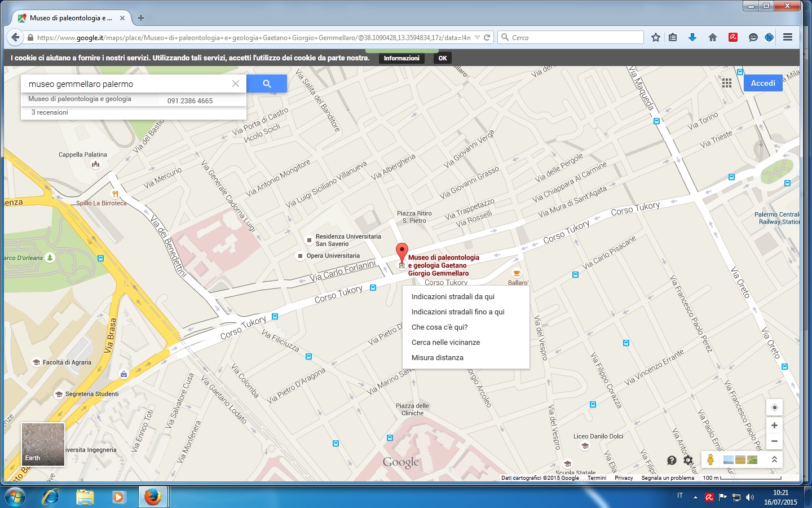This screenshot has height=508, width=812.
Task: Open the Firefox hamburger menu
Action: pyautogui.click(x=788, y=37)
